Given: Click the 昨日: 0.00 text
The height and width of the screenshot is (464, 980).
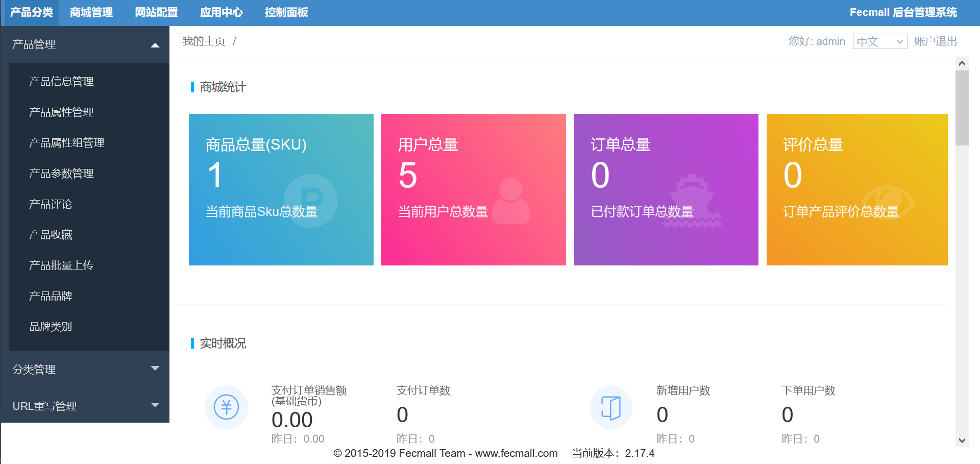Looking at the screenshot, I should (298, 439).
